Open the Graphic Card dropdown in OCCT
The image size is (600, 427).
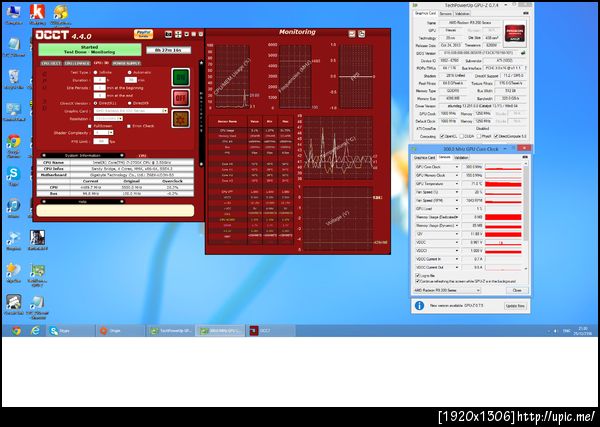130,111
